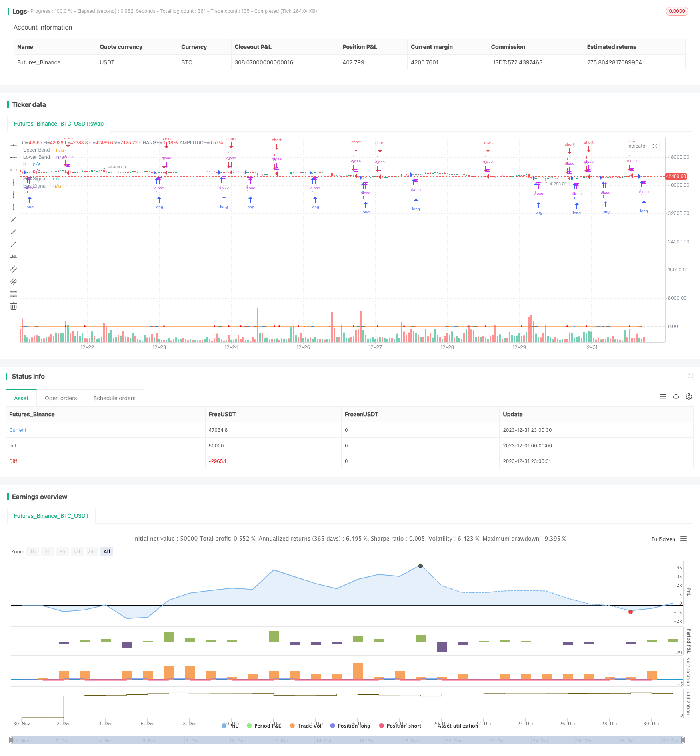Toggle the Position long series in the legend
The height and width of the screenshot is (756, 700).
click(350, 726)
